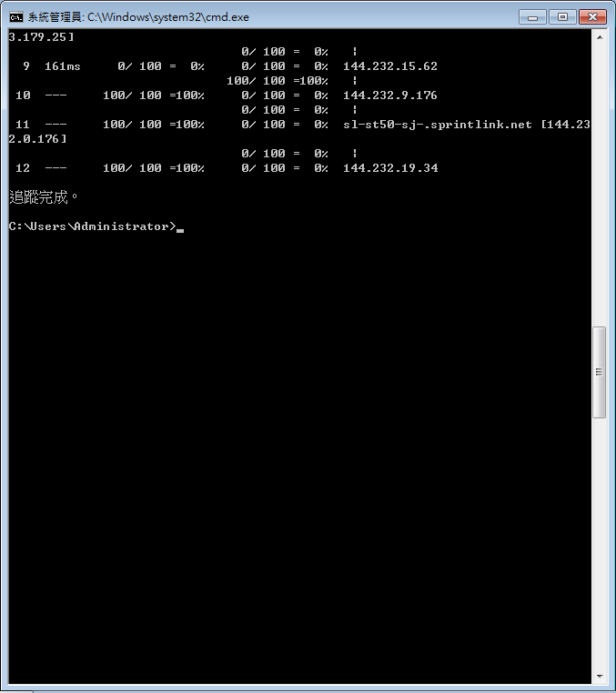Click the C:\Users\Administrator> prompt line
The image size is (616, 693).
[x=92, y=226]
